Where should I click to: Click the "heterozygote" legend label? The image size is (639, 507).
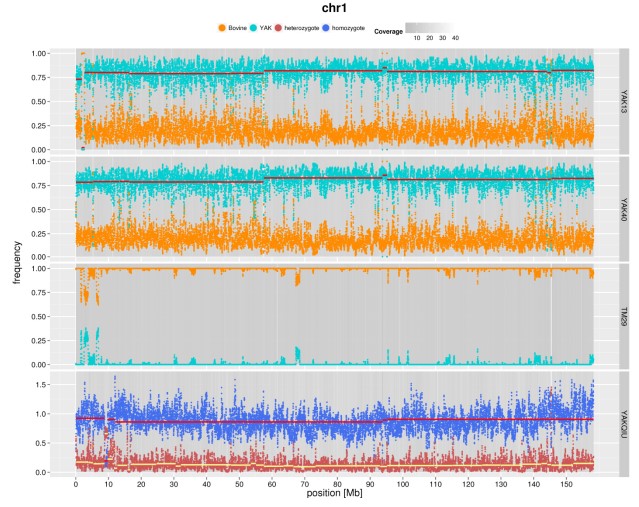click(302, 28)
